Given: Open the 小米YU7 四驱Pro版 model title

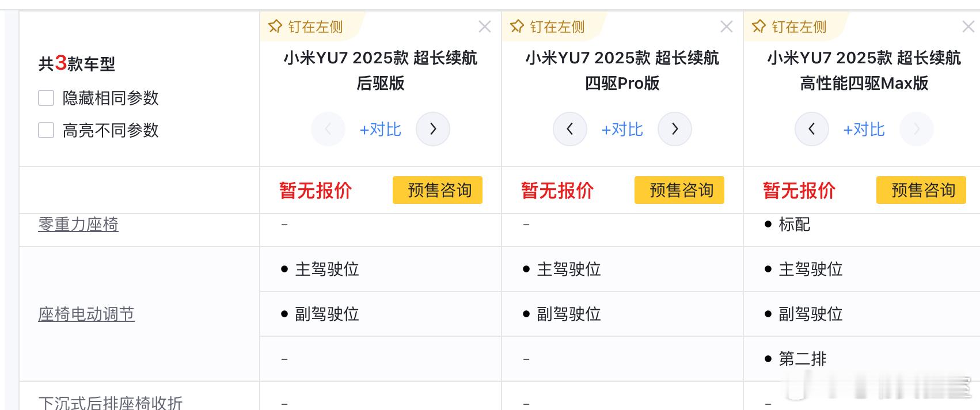Looking at the screenshot, I should tap(622, 70).
